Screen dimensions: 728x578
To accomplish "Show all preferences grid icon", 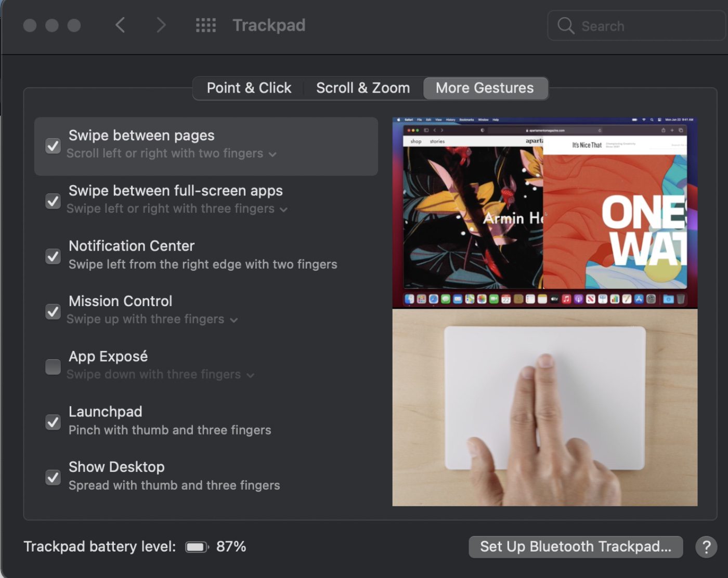I will tap(206, 25).
